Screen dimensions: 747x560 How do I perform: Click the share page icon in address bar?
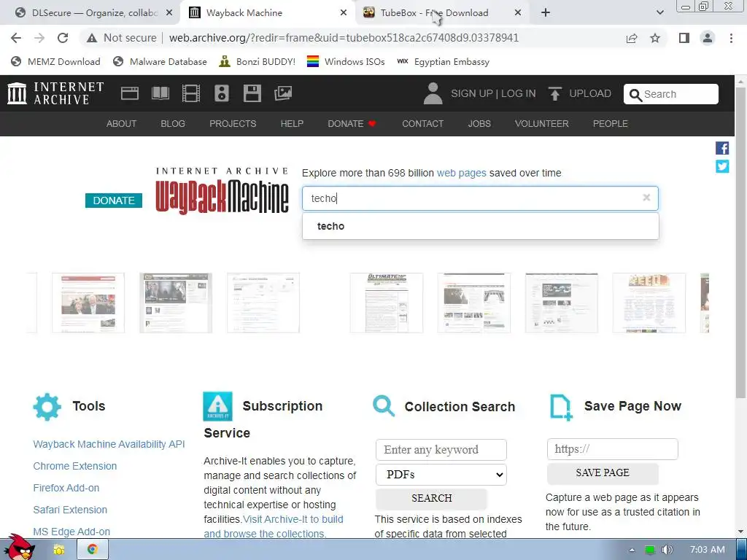pyautogui.click(x=632, y=38)
